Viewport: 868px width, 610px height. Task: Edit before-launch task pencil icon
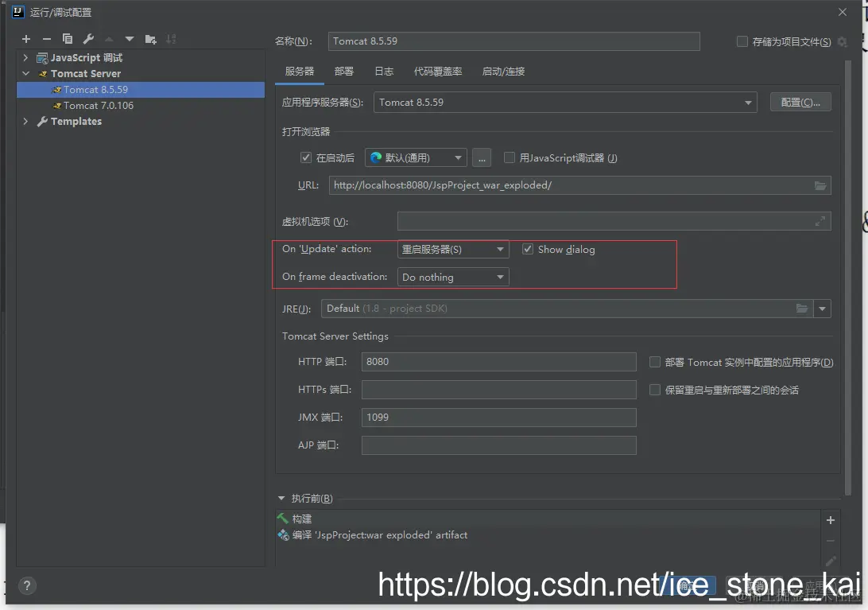(x=831, y=561)
